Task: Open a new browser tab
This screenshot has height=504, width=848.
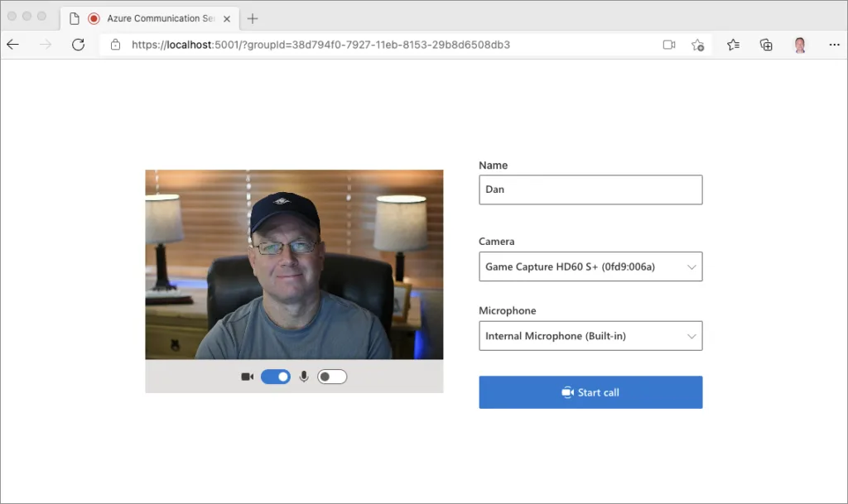Action: pos(253,18)
